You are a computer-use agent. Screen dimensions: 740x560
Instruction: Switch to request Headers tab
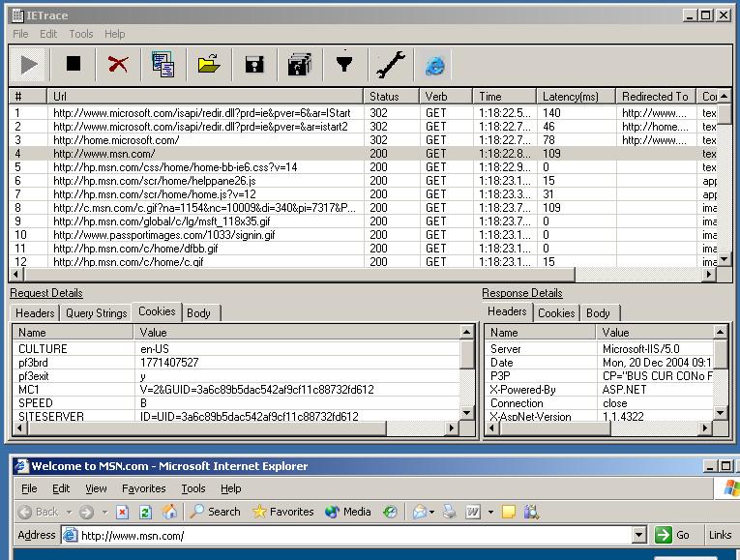point(35,313)
